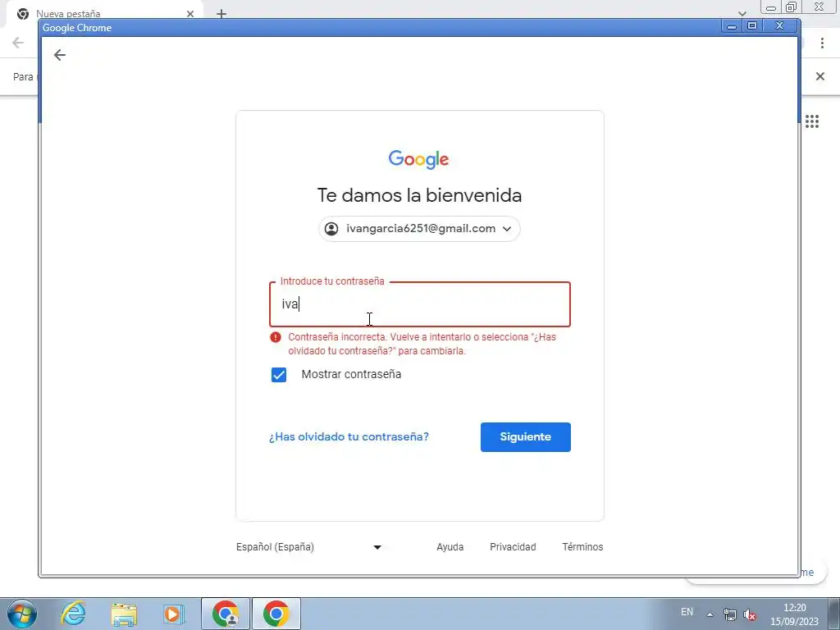Click the Google logo
Screen dimensions: 840x630
point(419,159)
